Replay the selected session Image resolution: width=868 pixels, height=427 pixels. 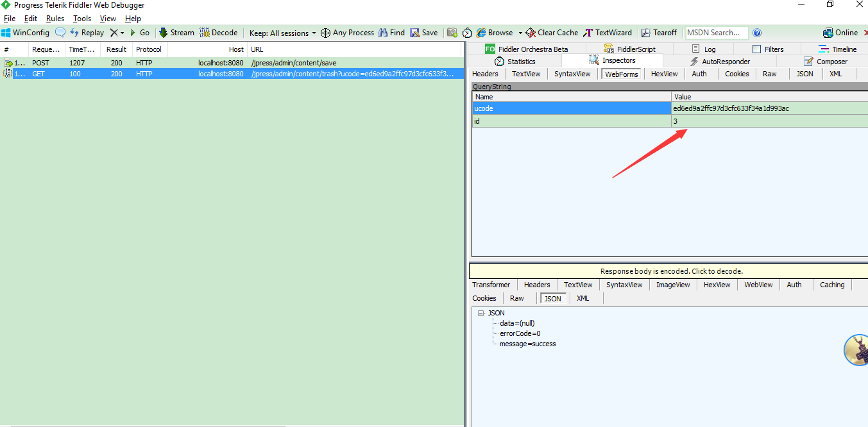[87, 33]
